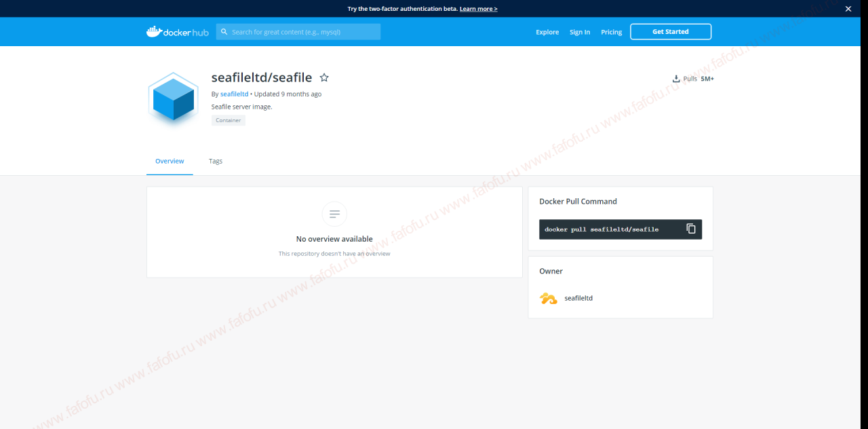The height and width of the screenshot is (429, 868).
Task: Click the 'Owner' heading
Action: [551, 271]
